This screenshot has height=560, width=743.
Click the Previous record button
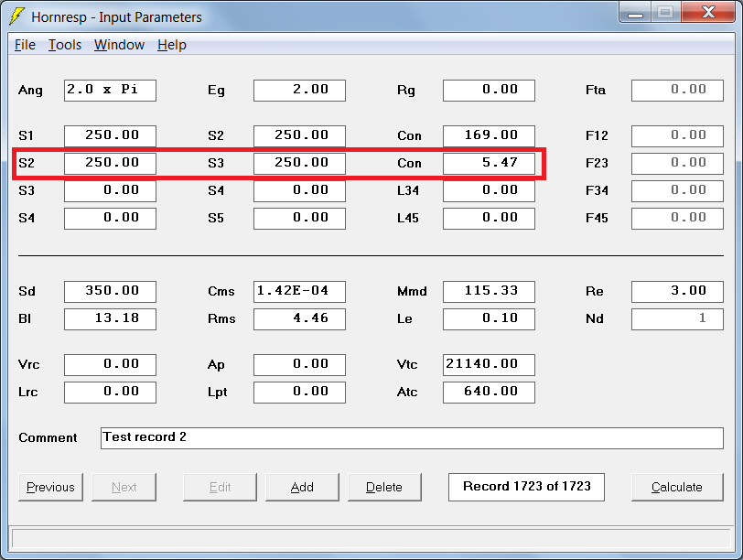pos(50,487)
